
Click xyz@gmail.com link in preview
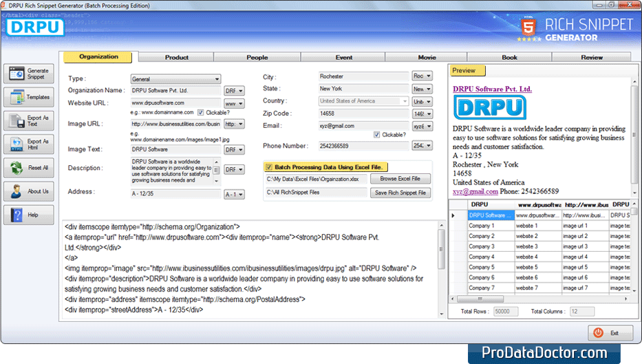(475, 191)
